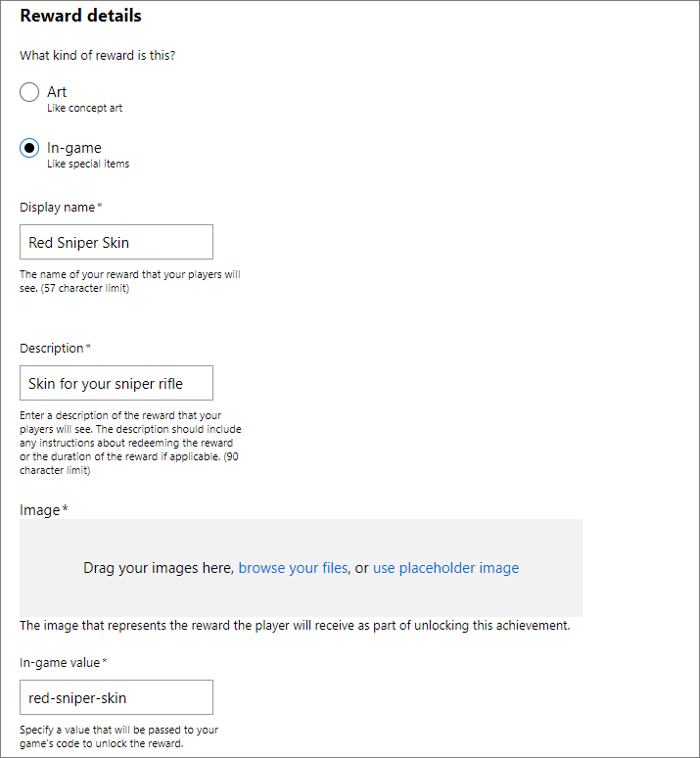Click the 'Like special items' caption
Screen dimensions: 700x758
point(88,164)
